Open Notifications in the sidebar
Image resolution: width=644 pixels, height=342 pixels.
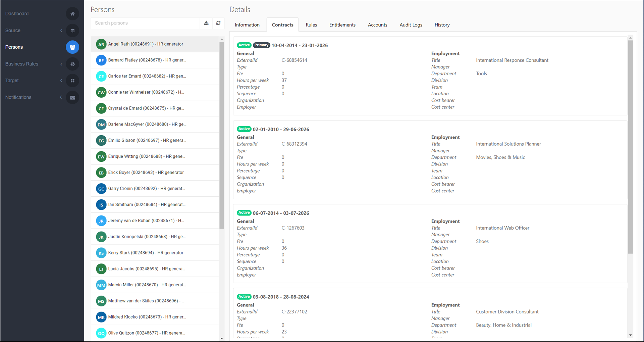click(x=18, y=97)
